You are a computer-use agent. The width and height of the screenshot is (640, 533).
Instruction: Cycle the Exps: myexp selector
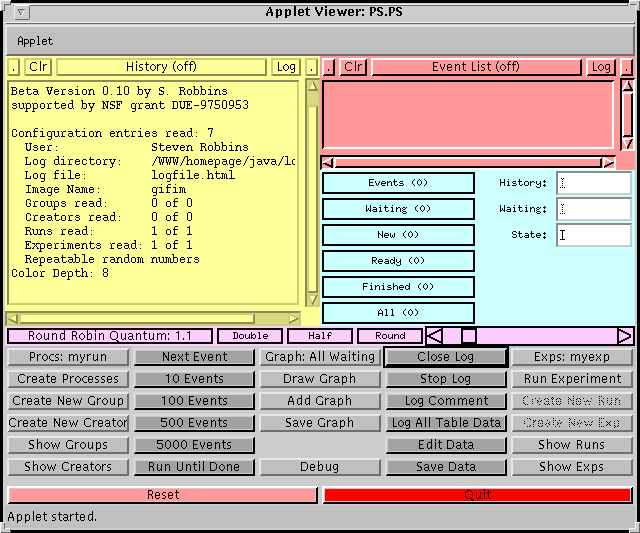pos(572,357)
